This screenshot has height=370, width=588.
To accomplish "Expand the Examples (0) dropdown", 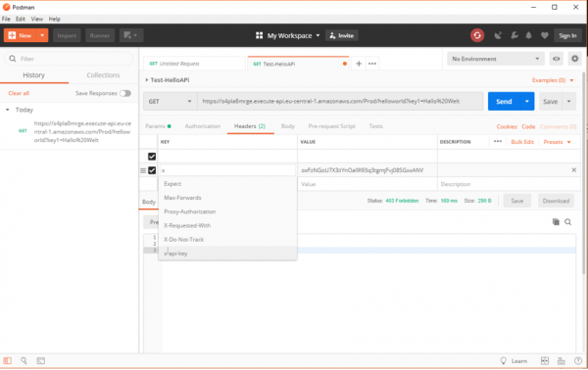I will point(553,80).
